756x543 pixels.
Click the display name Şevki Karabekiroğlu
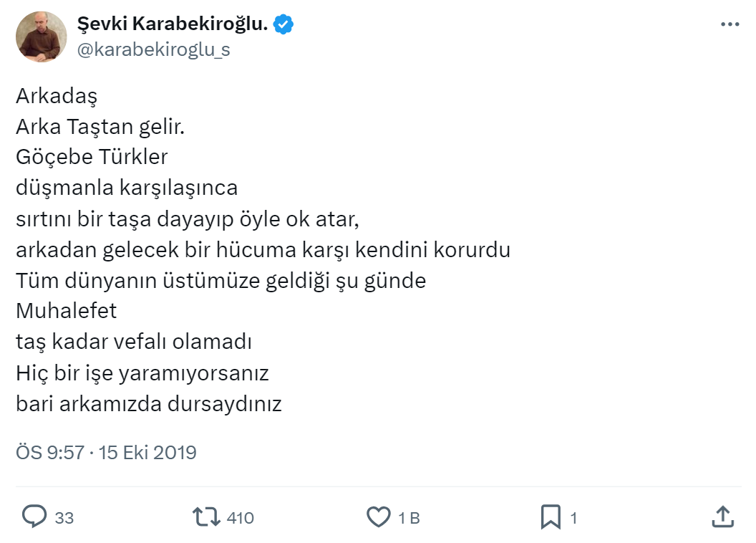(x=172, y=25)
